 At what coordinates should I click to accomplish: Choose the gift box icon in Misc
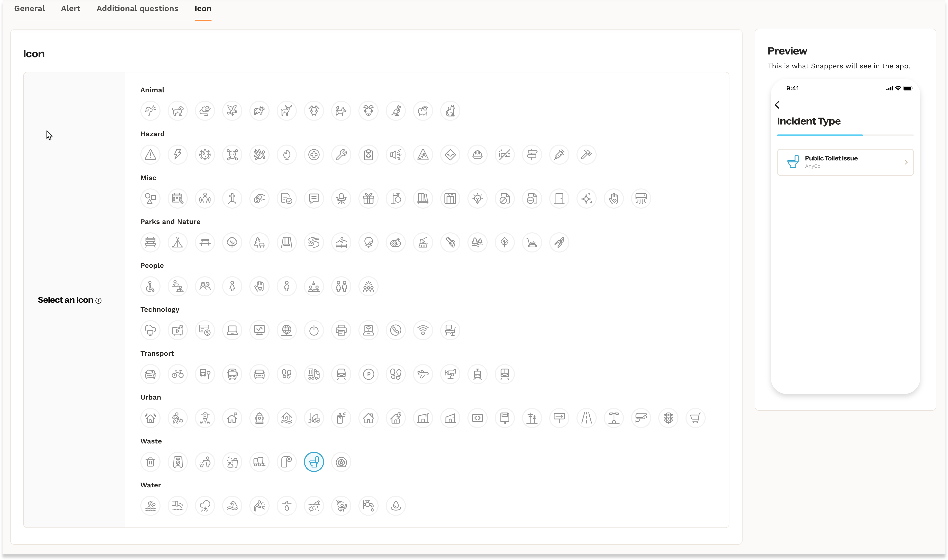(368, 199)
